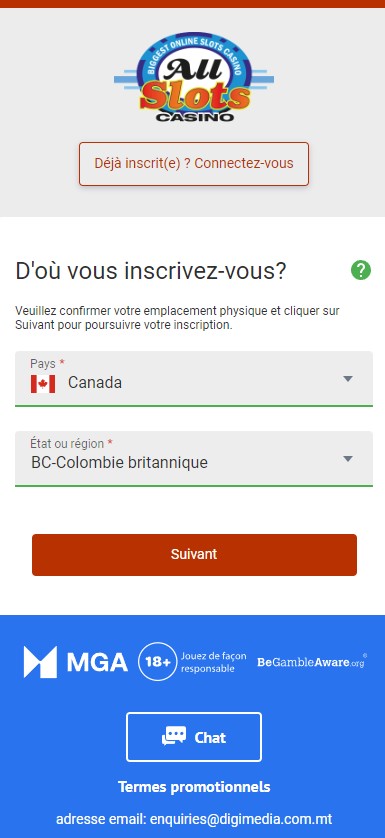This screenshot has width=385, height=838.
Task: Click the 18+ circle badge
Action: (x=158, y=662)
